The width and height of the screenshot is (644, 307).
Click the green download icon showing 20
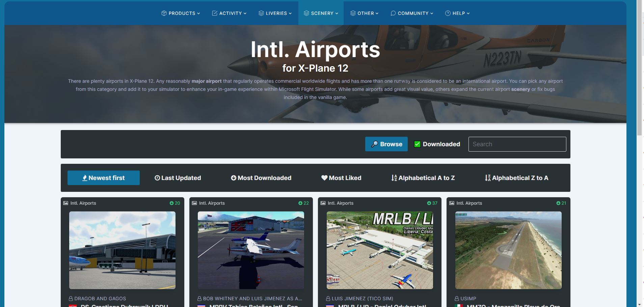pyautogui.click(x=171, y=203)
